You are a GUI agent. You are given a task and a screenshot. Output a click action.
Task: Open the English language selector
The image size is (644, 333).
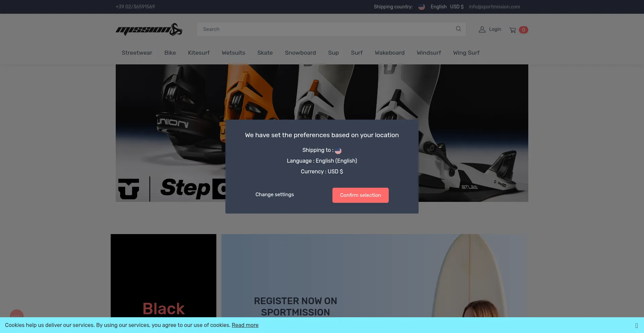click(438, 7)
